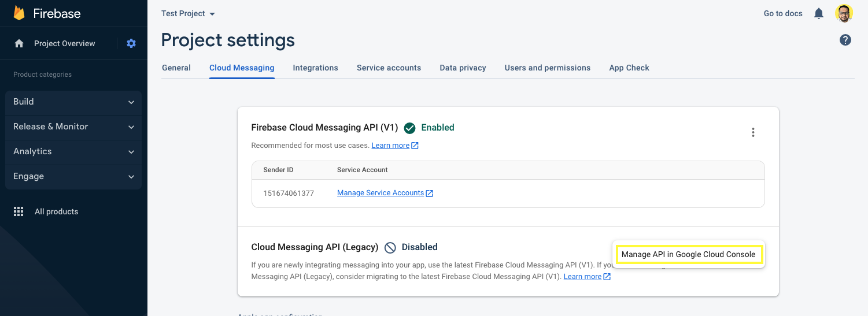
Task: Open the three-dot menu for Messaging API V1
Action: pyautogui.click(x=753, y=132)
